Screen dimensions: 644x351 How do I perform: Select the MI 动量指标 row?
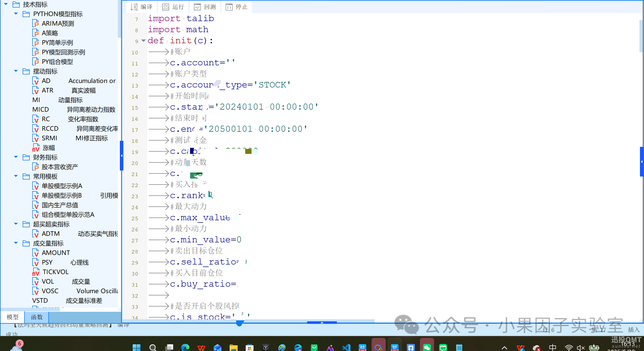57,100
